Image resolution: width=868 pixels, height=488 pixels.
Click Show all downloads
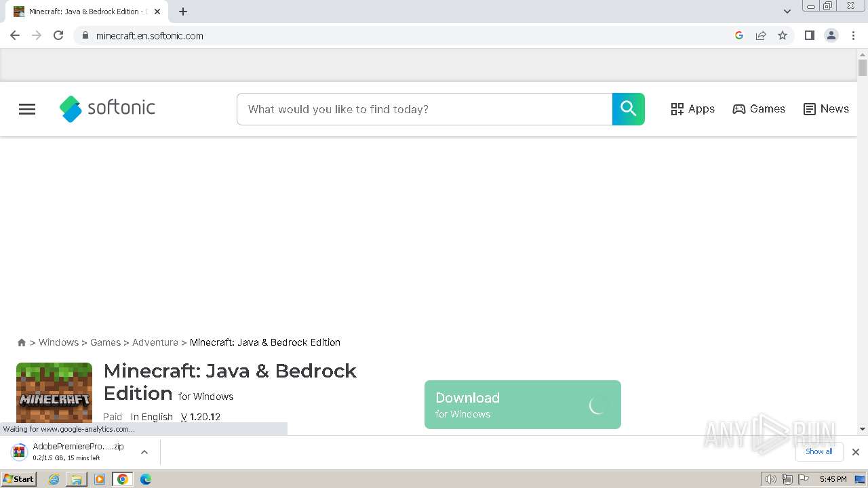coord(819,451)
